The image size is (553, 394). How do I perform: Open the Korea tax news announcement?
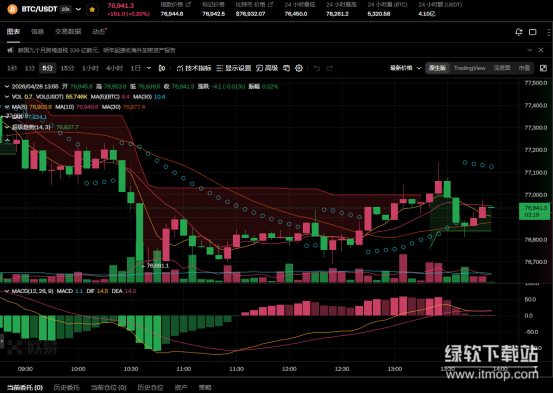pos(97,50)
